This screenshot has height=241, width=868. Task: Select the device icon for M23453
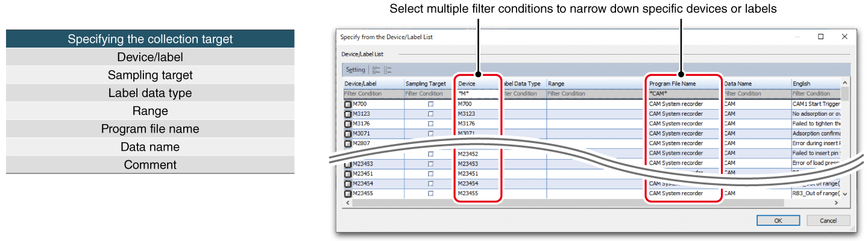348,164
